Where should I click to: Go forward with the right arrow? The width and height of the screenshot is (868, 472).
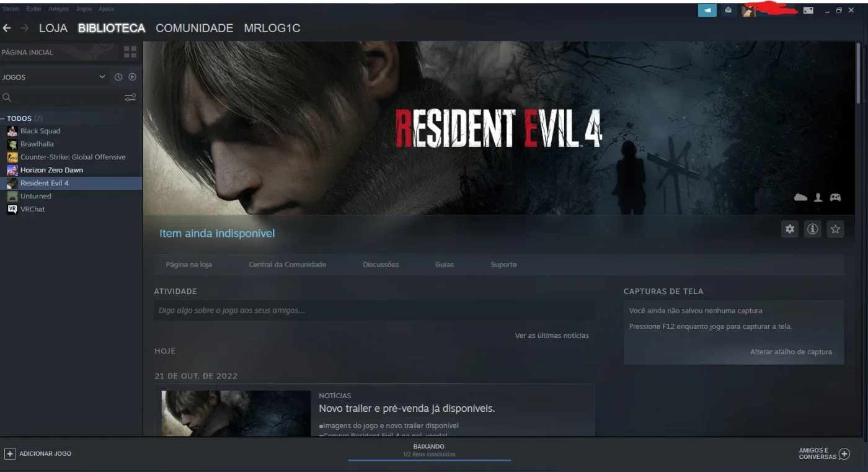coord(25,28)
